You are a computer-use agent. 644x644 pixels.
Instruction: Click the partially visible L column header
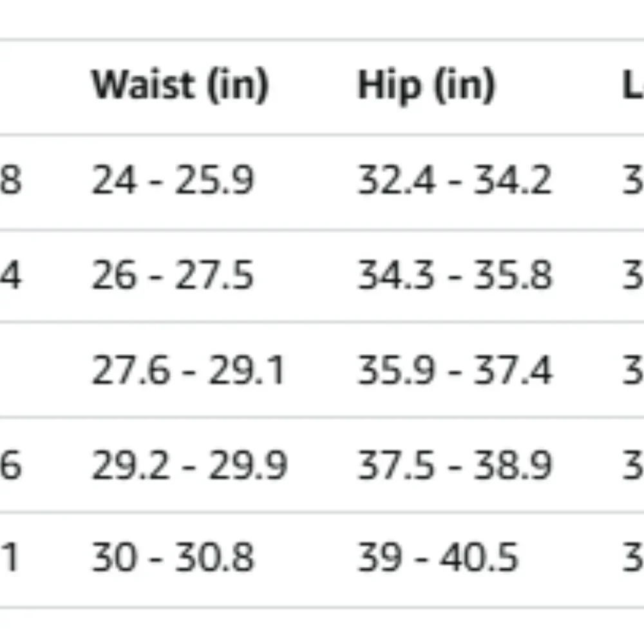tap(633, 86)
